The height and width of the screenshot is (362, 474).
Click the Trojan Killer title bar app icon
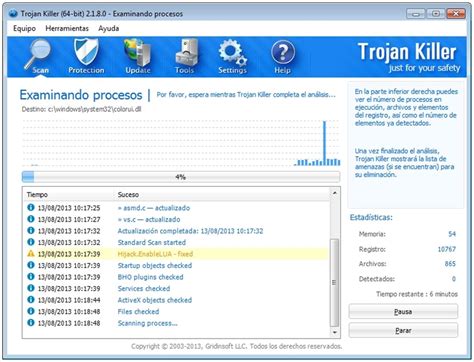coord(13,14)
